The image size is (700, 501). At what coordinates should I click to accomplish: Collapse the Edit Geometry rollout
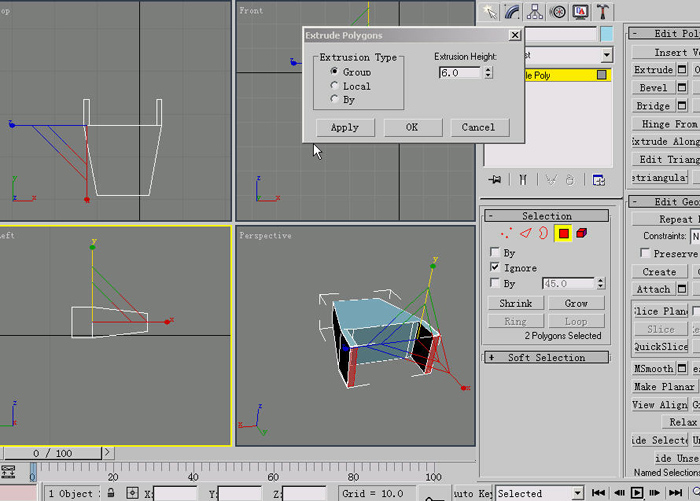(664, 202)
